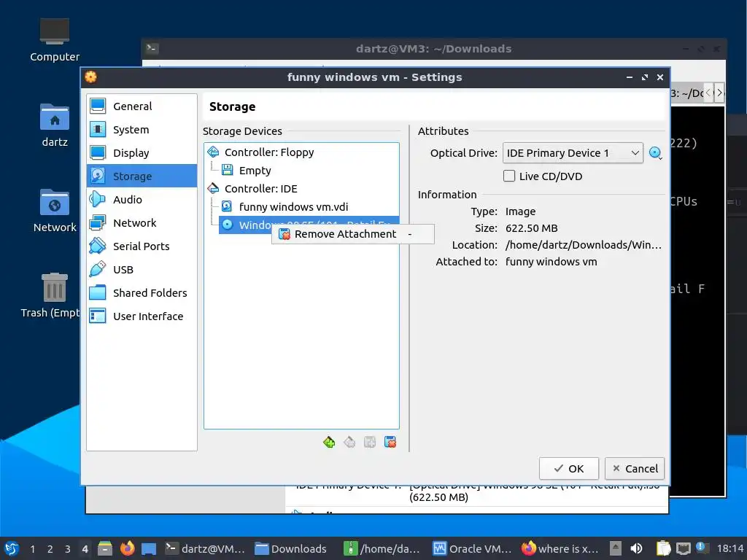Go to Network settings category
The height and width of the screenshot is (560, 747).
point(142,222)
